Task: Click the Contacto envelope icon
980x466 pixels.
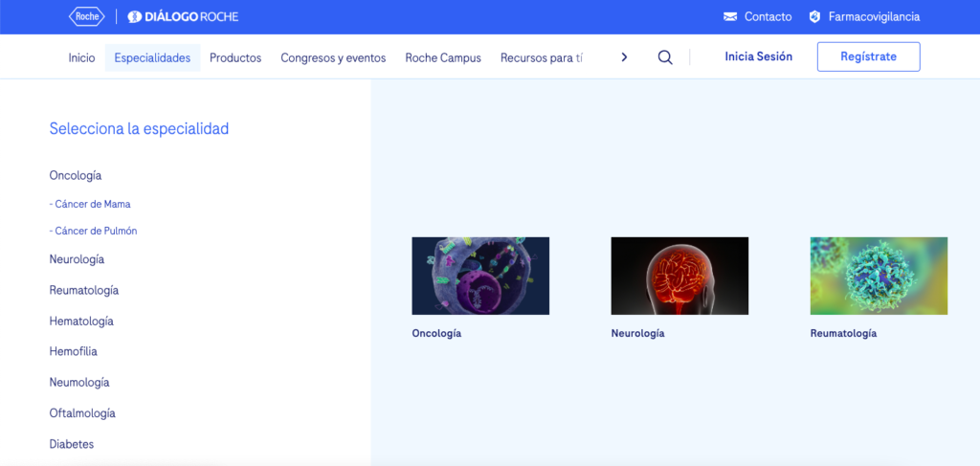Action: click(x=730, y=17)
